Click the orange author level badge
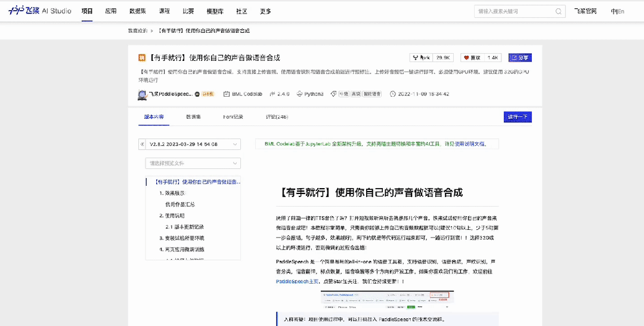644x326 pixels. click(x=208, y=94)
